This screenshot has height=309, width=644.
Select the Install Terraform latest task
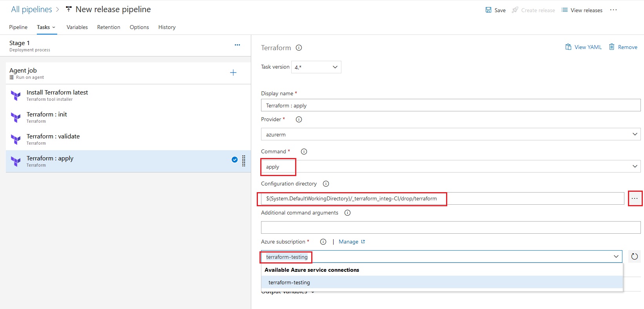coord(128,95)
